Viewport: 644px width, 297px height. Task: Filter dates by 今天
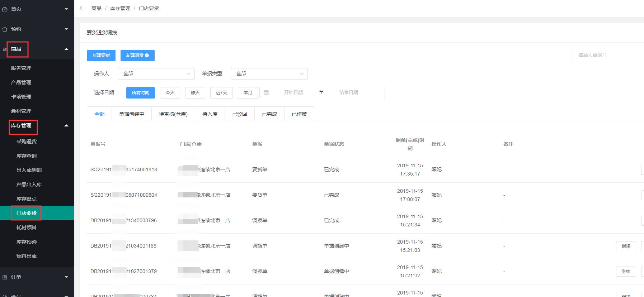pos(170,93)
